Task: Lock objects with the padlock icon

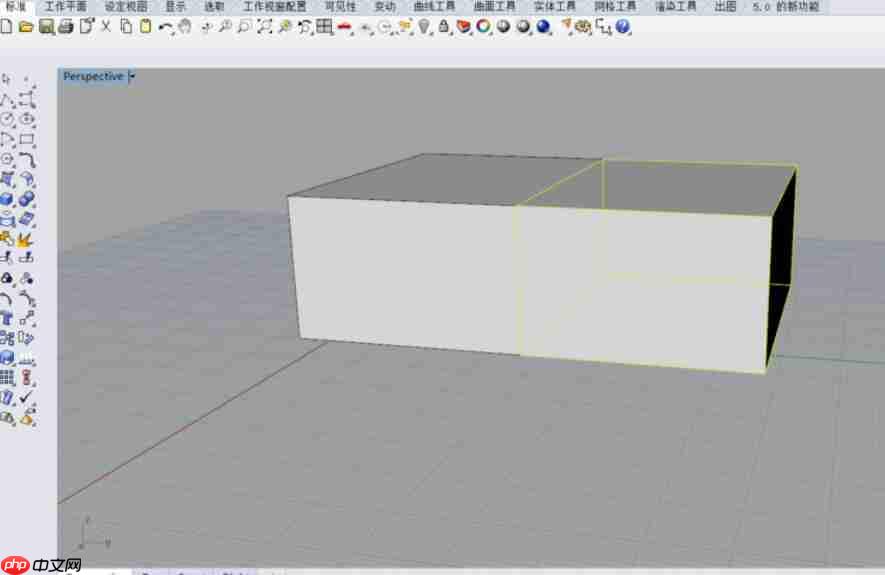Action: [x=444, y=27]
